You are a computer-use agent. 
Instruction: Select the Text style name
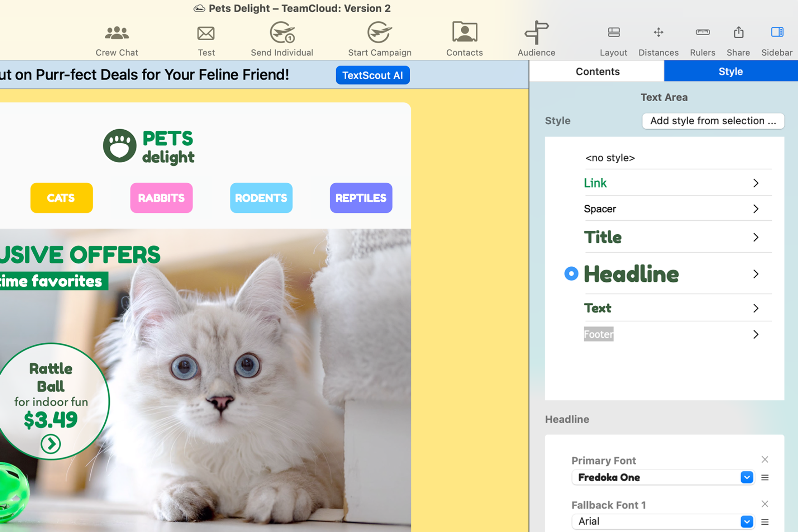597,308
